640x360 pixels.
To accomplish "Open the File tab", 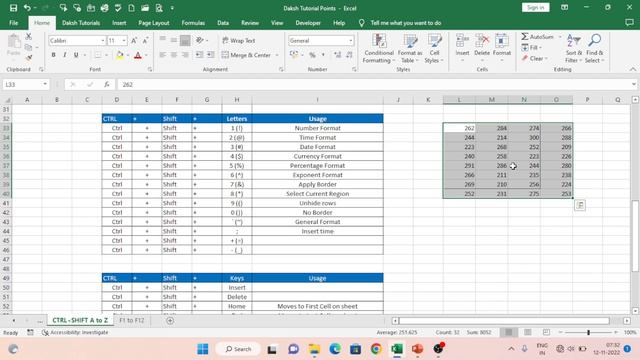I will tap(13, 23).
